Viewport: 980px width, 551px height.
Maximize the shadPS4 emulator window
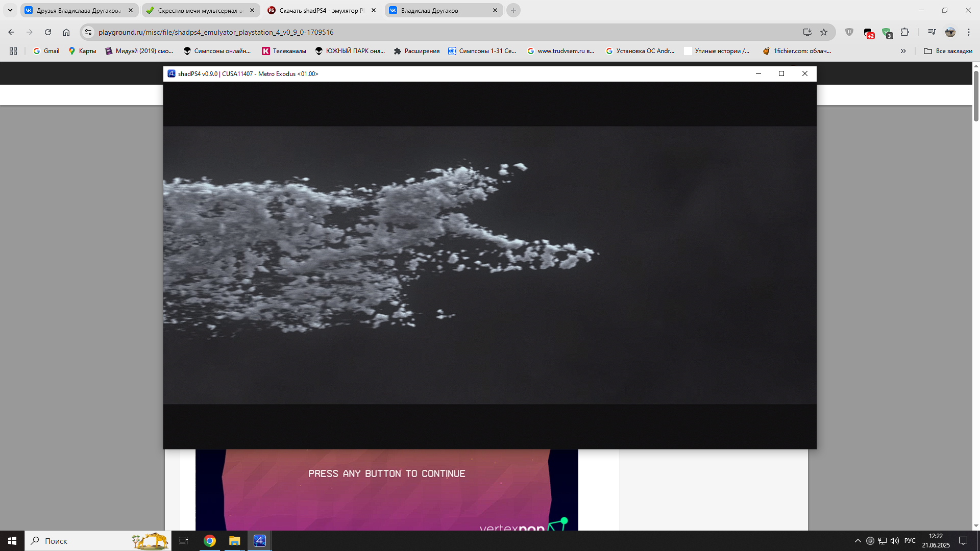781,73
